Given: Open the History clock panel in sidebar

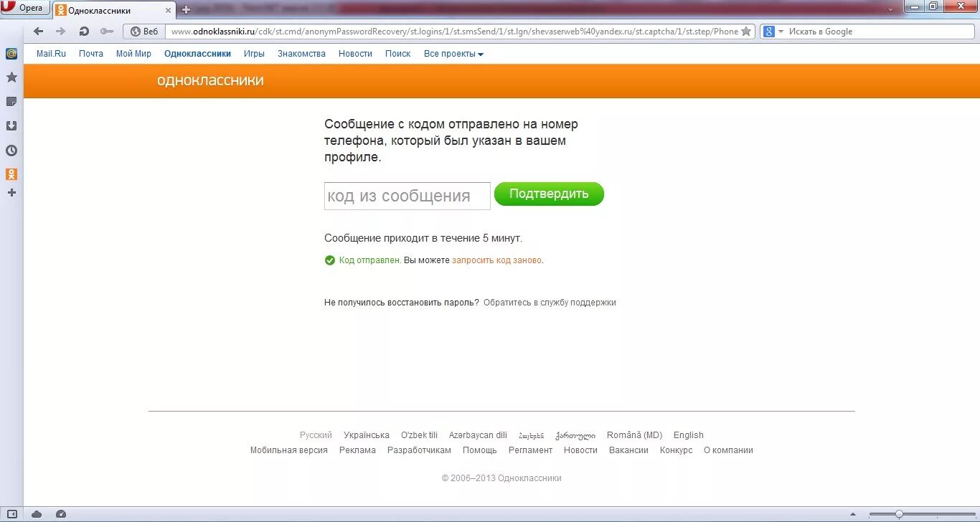Looking at the screenshot, I should tap(11, 151).
